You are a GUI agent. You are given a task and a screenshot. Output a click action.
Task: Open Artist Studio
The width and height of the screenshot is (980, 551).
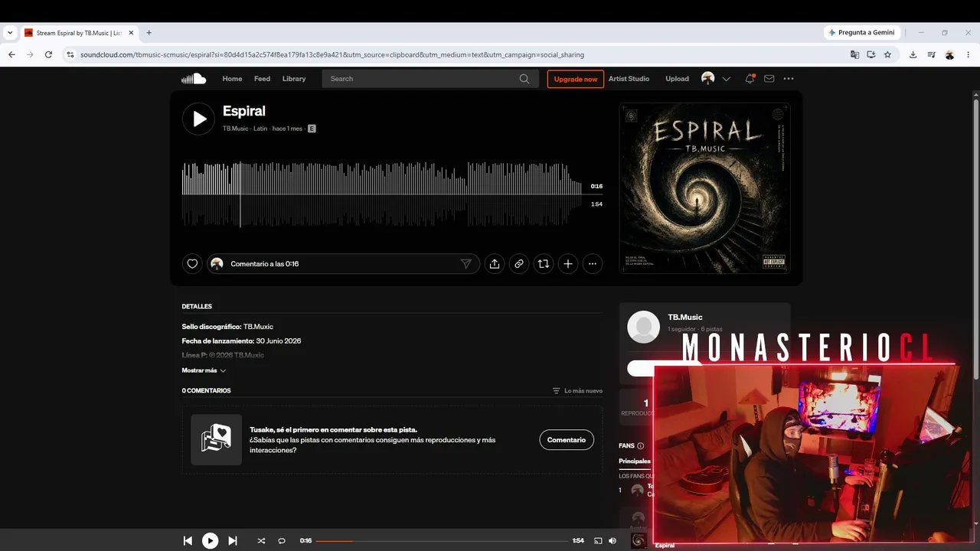(x=629, y=79)
